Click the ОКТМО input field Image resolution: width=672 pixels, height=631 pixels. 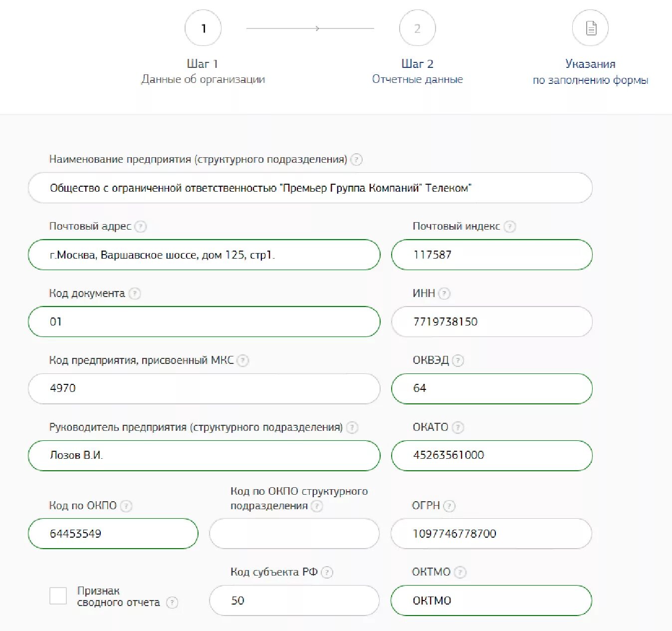pos(491,601)
